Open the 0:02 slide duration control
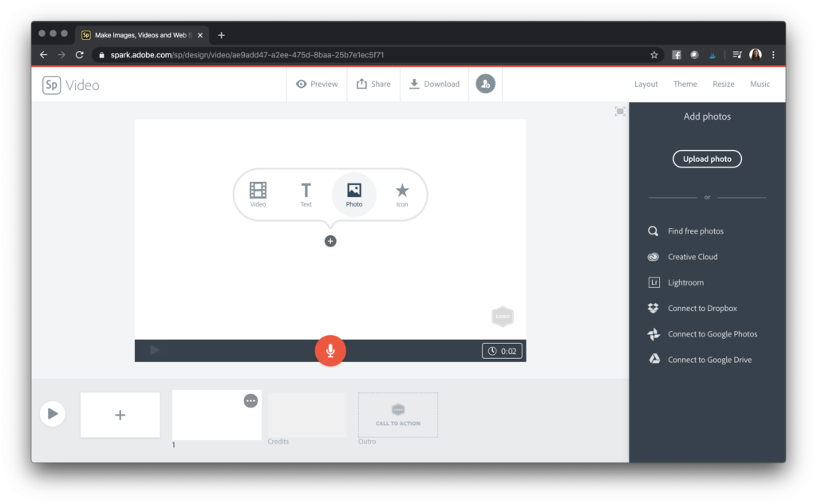This screenshot has height=504, width=817. (502, 351)
